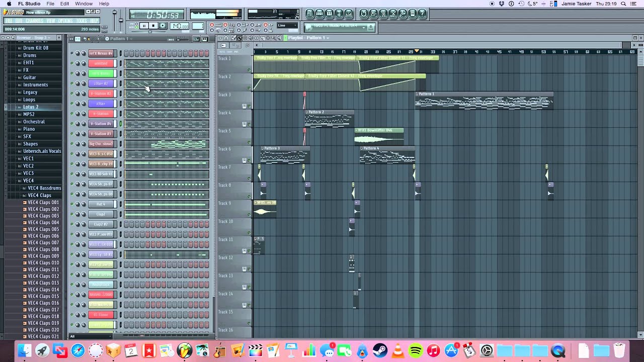Open the macOS File menu
This screenshot has height=362, width=644.
pos(50,4)
